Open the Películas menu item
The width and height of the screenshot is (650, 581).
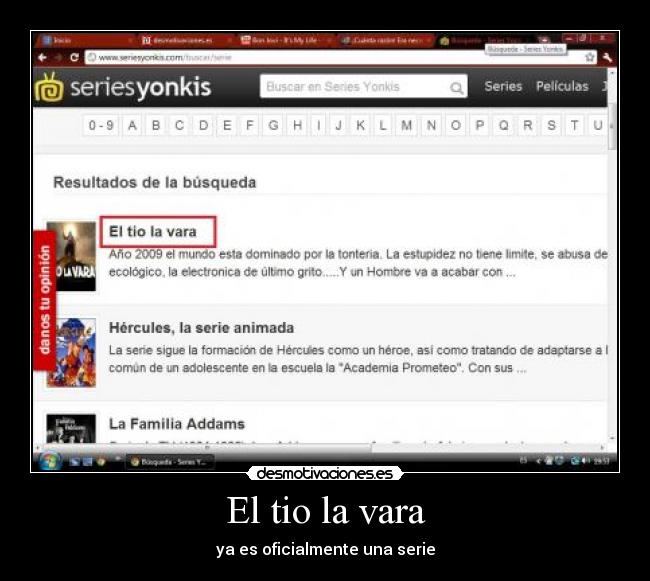tap(562, 86)
